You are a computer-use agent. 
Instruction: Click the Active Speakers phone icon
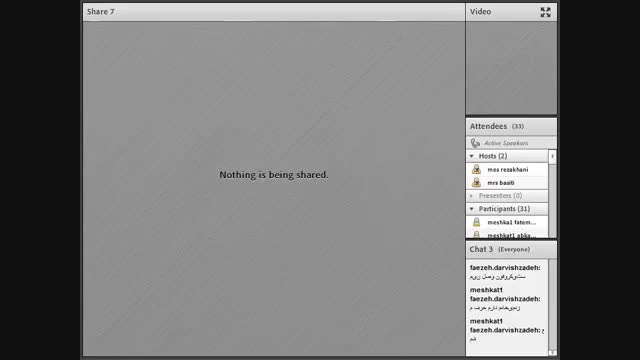tap(475, 143)
